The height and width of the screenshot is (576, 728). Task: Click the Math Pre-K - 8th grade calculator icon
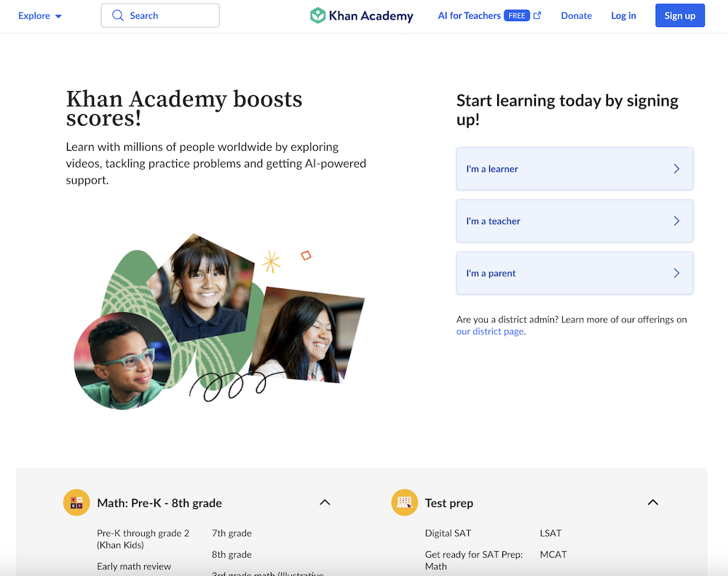76,502
